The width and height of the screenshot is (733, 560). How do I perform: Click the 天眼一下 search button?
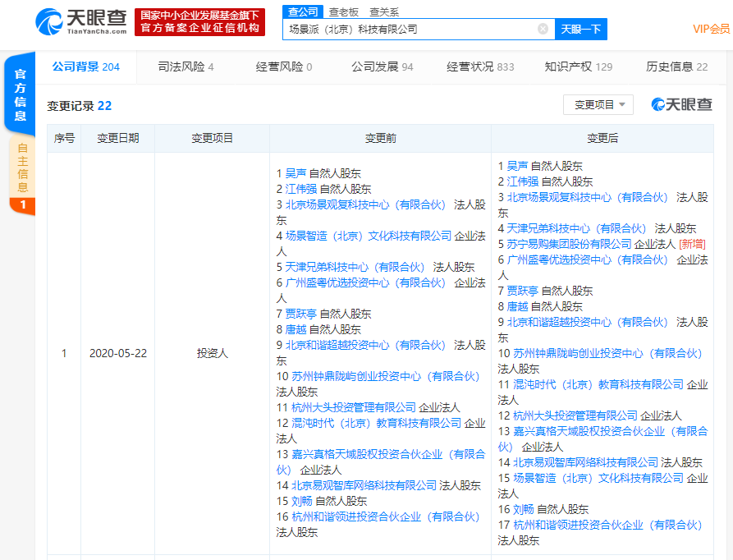pyautogui.click(x=580, y=29)
